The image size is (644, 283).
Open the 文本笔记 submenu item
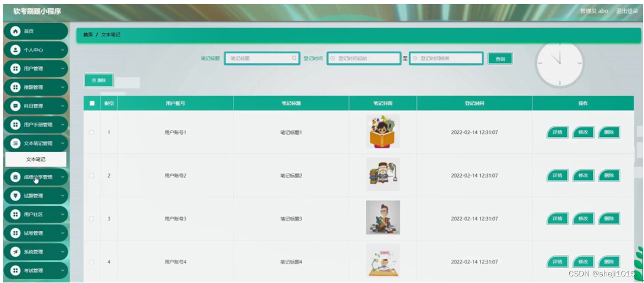[x=36, y=159]
